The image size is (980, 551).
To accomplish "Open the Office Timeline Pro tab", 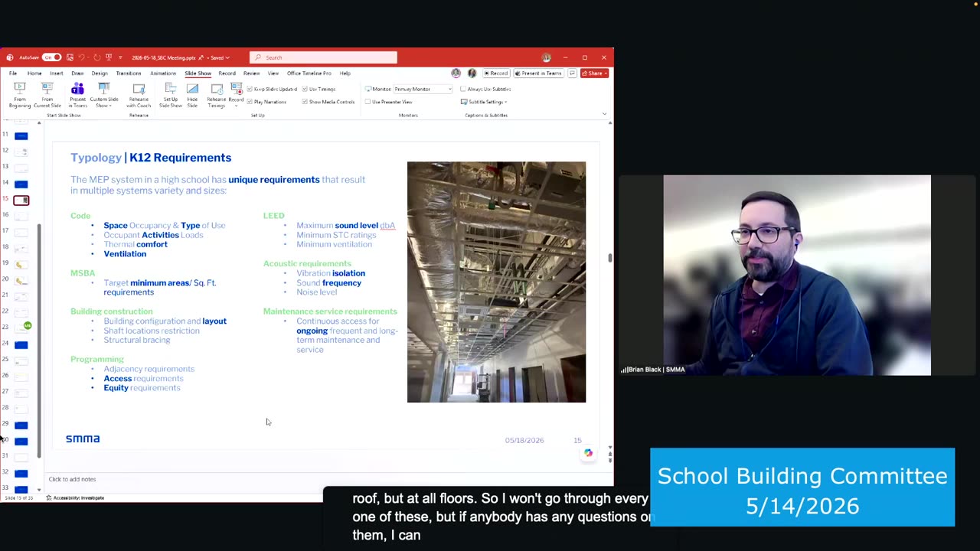I will [309, 73].
